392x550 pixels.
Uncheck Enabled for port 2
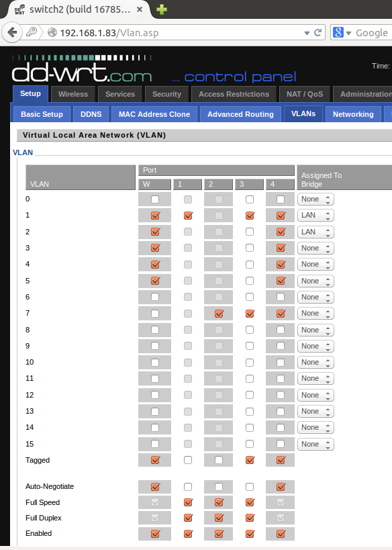tap(219, 533)
